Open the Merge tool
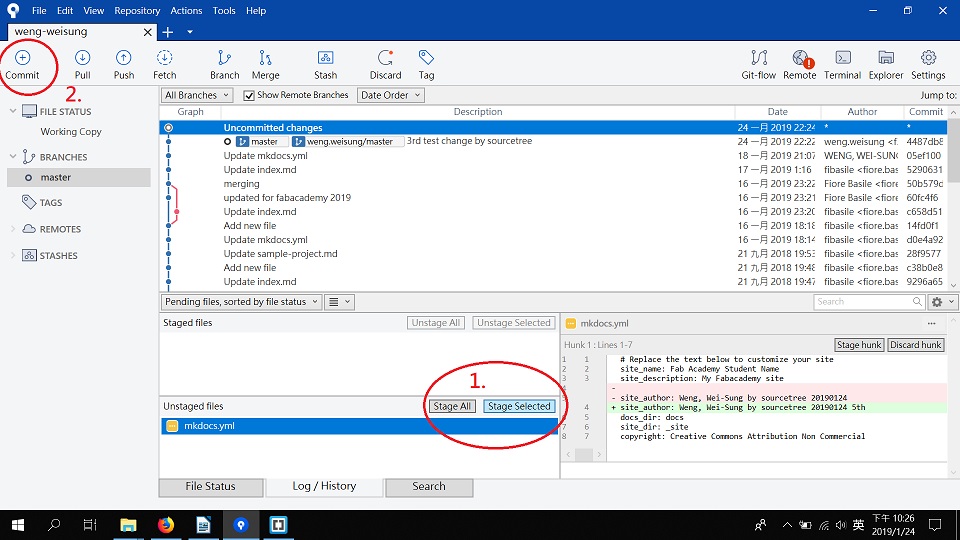Viewport: 960px width, 540px height. (265, 65)
